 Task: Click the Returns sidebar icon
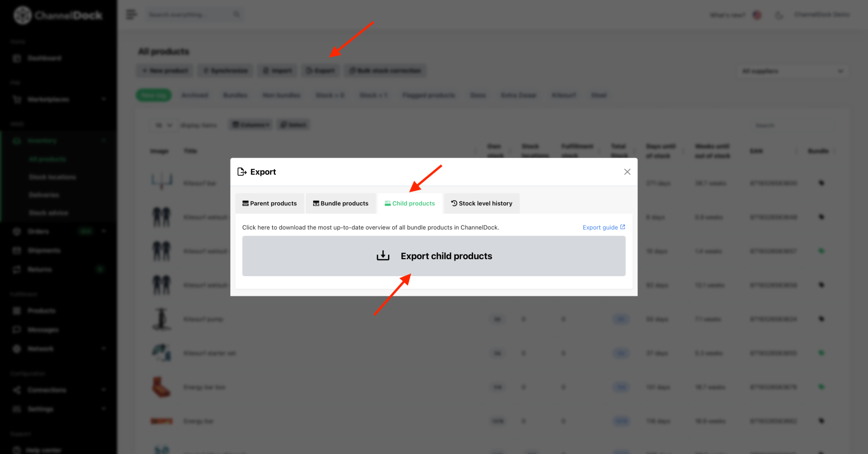tap(17, 269)
